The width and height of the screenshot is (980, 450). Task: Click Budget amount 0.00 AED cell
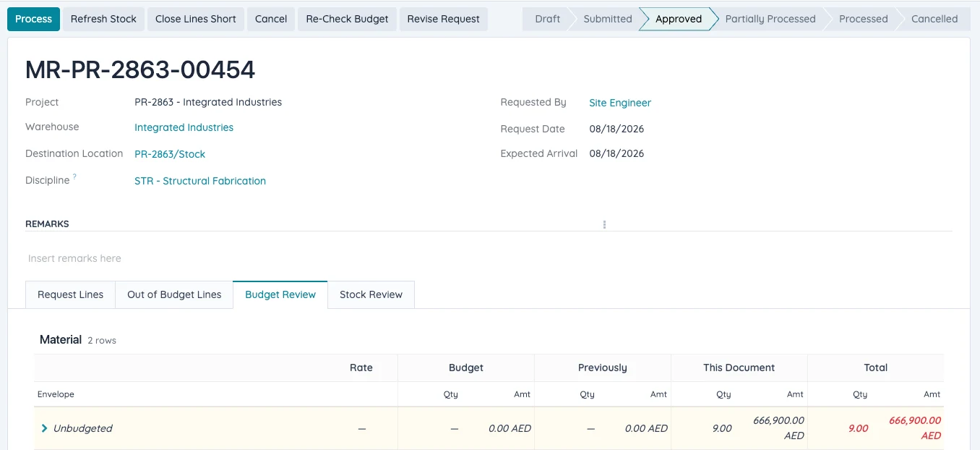pyautogui.click(x=510, y=428)
